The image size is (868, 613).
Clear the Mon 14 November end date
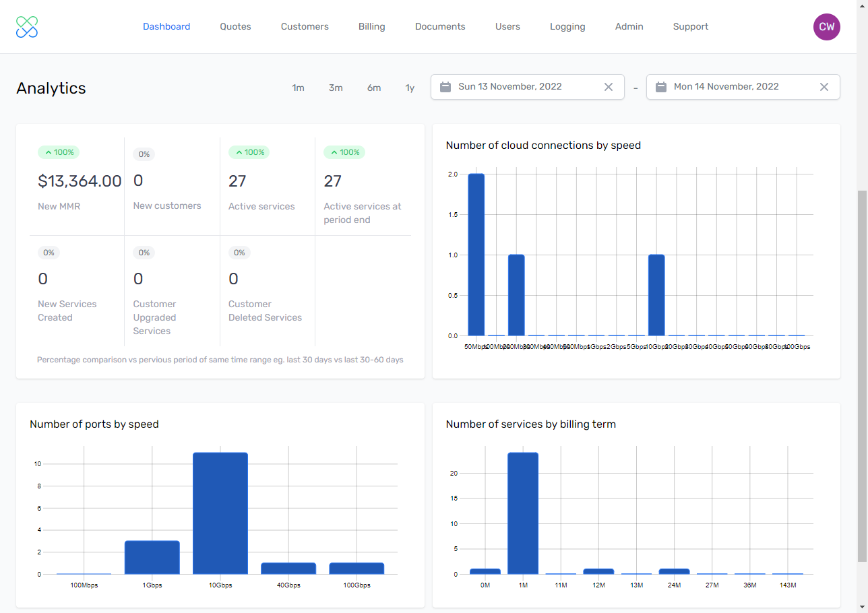pos(824,87)
